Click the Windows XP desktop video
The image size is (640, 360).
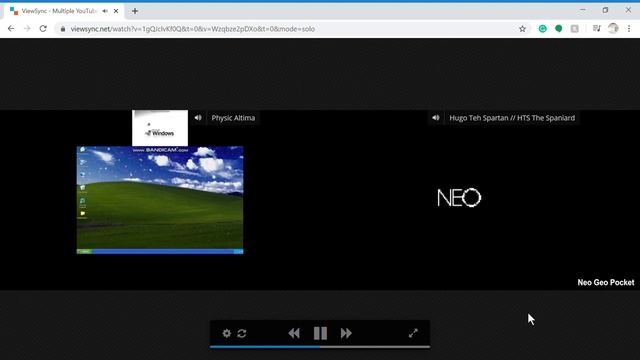point(160,200)
